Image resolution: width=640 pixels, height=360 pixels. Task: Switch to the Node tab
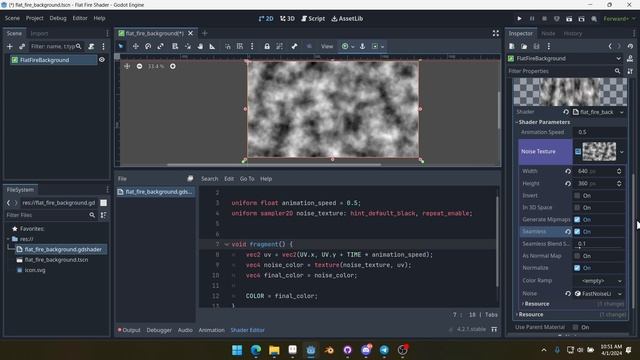click(548, 33)
